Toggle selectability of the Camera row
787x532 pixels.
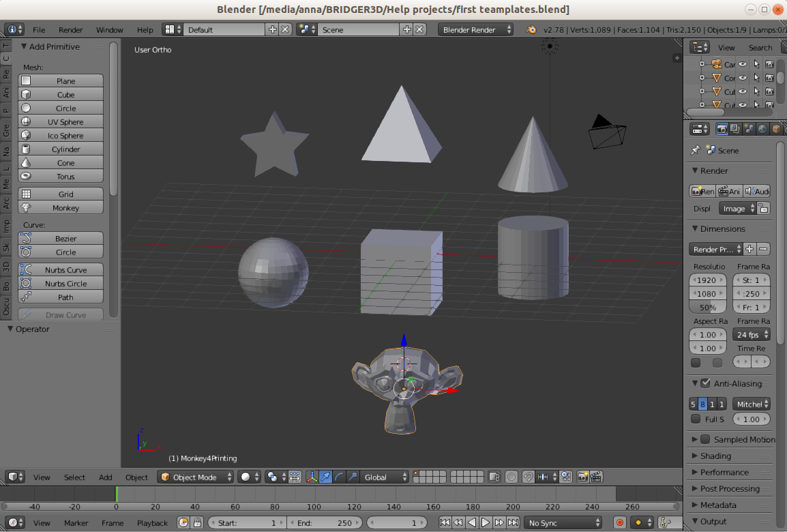click(756, 64)
